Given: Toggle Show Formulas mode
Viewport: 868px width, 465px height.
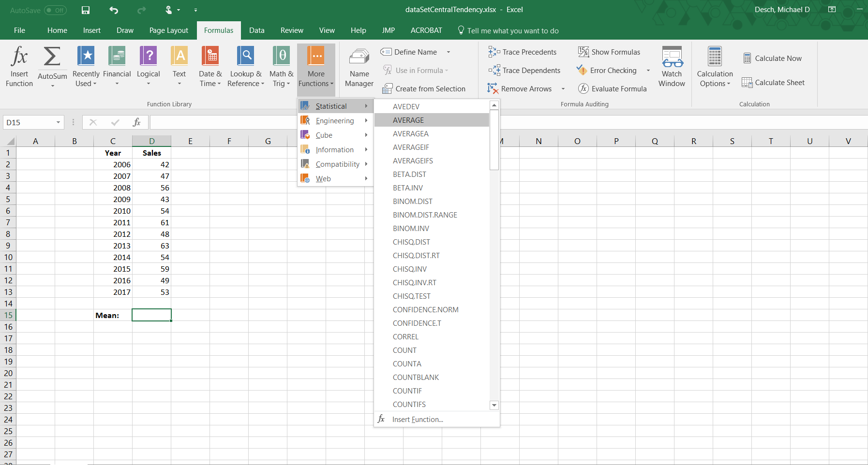Looking at the screenshot, I should [609, 52].
